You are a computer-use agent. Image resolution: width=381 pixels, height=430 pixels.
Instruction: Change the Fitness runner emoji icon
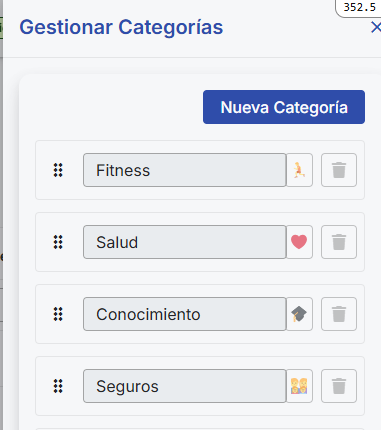click(x=299, y=170)
